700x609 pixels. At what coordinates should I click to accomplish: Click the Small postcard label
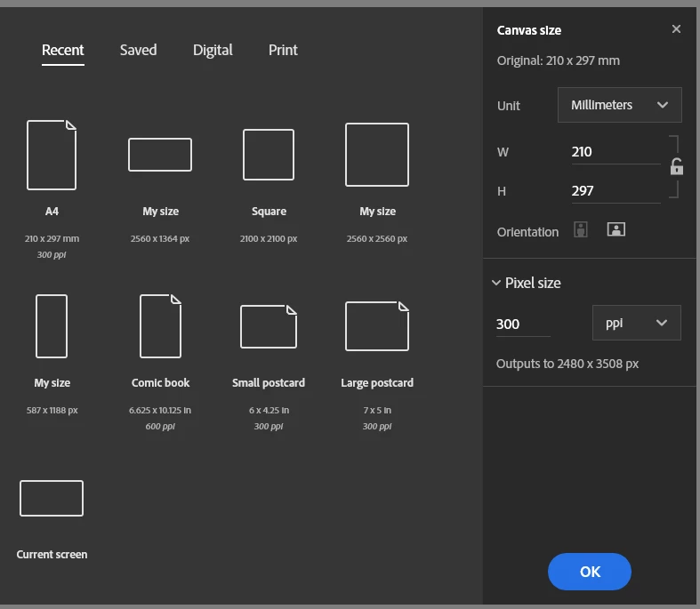[269, 383]
